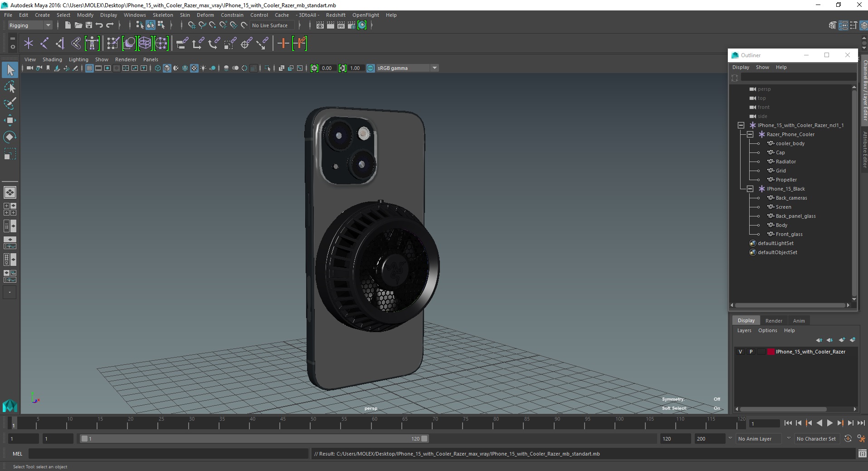The height and width of the screenshot is (471, 868).
Task: Click the Parent constraint shelf icon
Action: 183,44
